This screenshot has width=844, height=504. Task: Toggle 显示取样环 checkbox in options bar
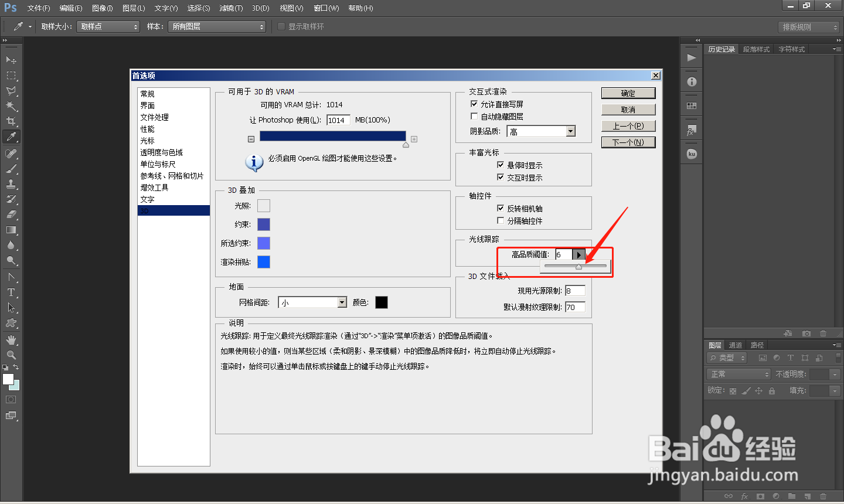[x=281, y=26]
